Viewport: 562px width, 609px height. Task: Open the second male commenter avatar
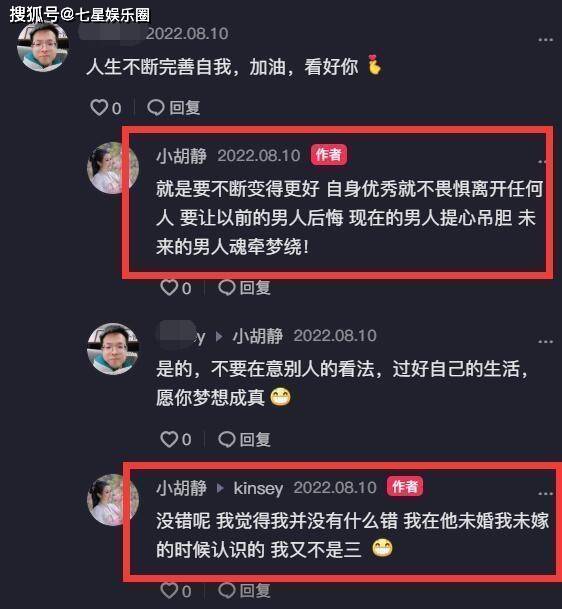113,349
